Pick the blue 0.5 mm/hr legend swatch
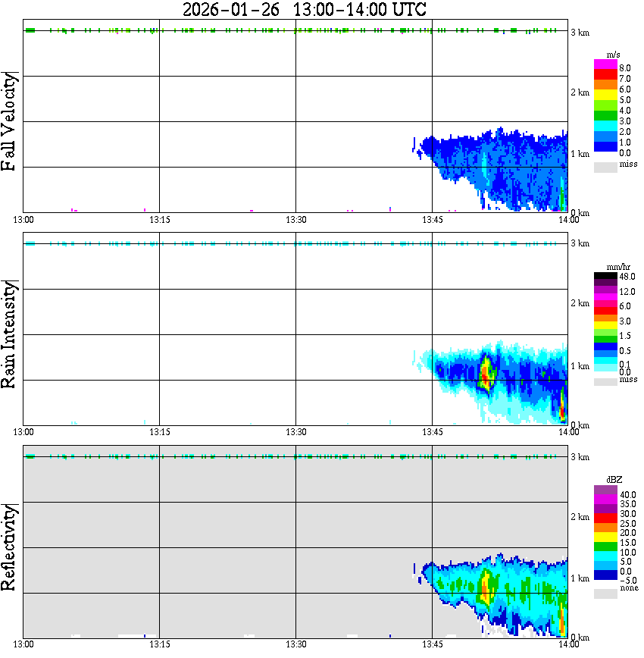 coord(605,346)
